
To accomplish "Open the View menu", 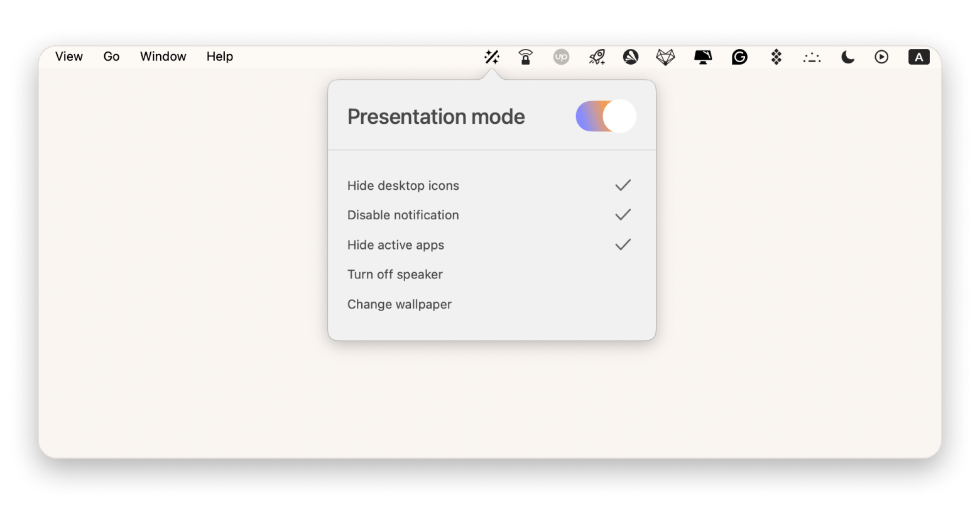I will coord(68,57).
